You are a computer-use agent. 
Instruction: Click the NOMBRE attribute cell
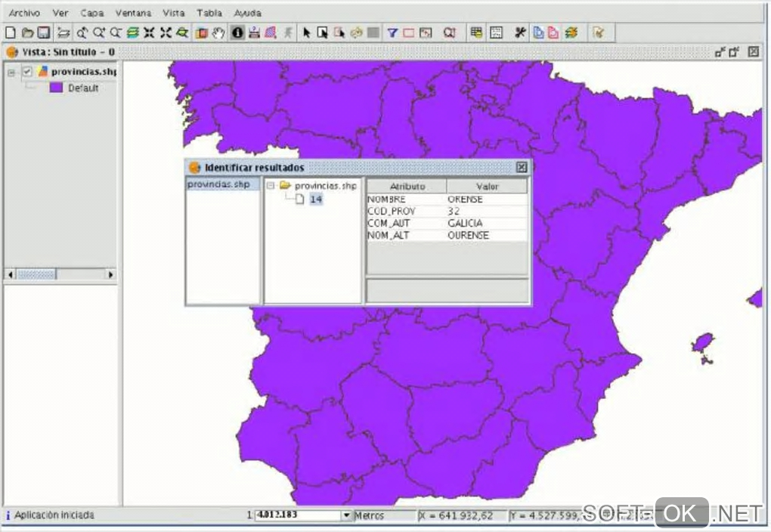[407, 199]
